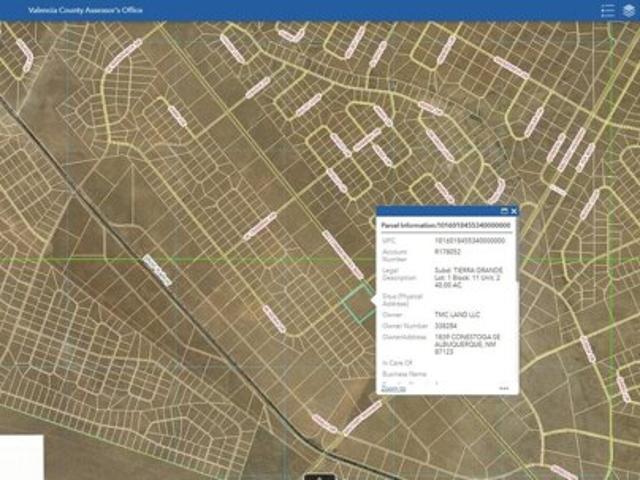The image size is (640, 480).
Task: Select the Parcel Information popup title text
Action: (440, 226)
